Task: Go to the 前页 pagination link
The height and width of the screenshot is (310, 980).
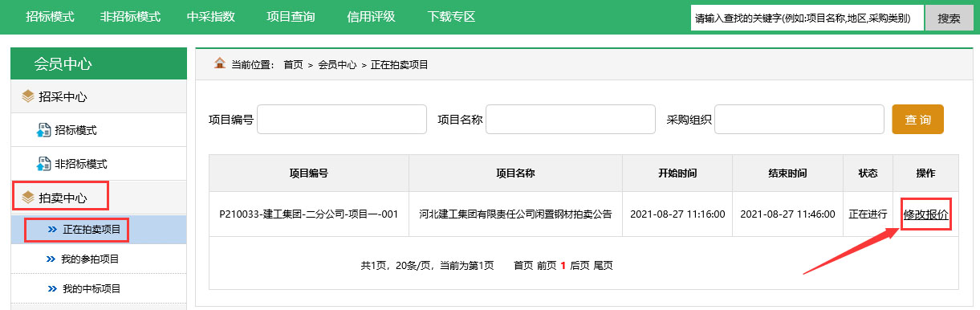Action: pos(546,265)
